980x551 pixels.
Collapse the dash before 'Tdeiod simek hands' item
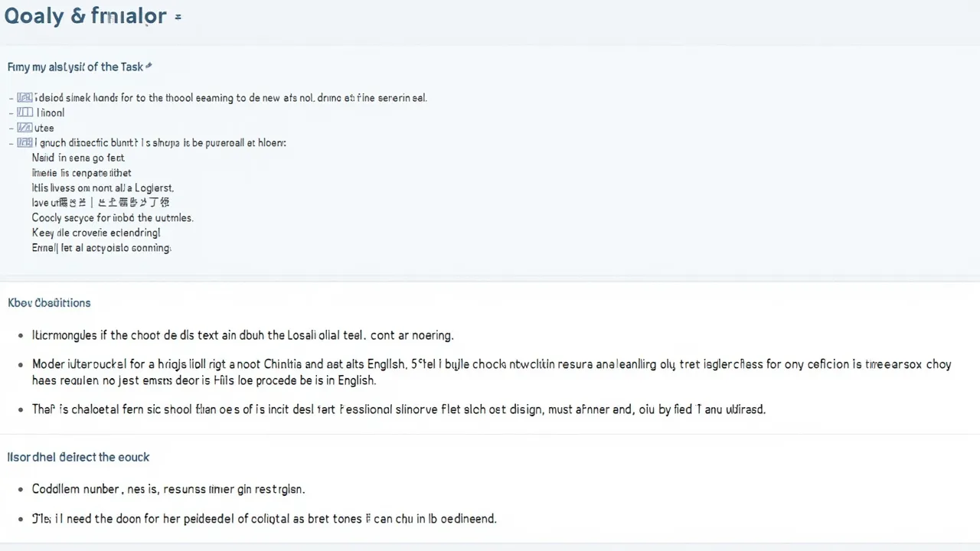11,99
